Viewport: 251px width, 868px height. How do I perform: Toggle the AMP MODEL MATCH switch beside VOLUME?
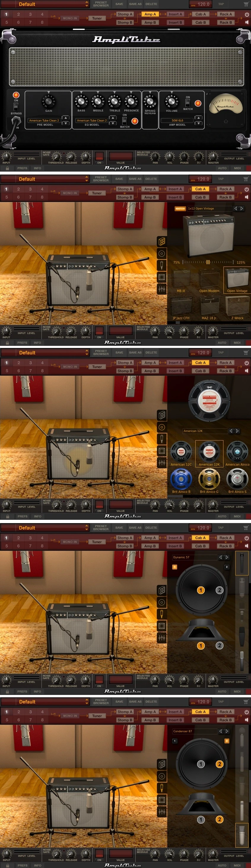188,103
